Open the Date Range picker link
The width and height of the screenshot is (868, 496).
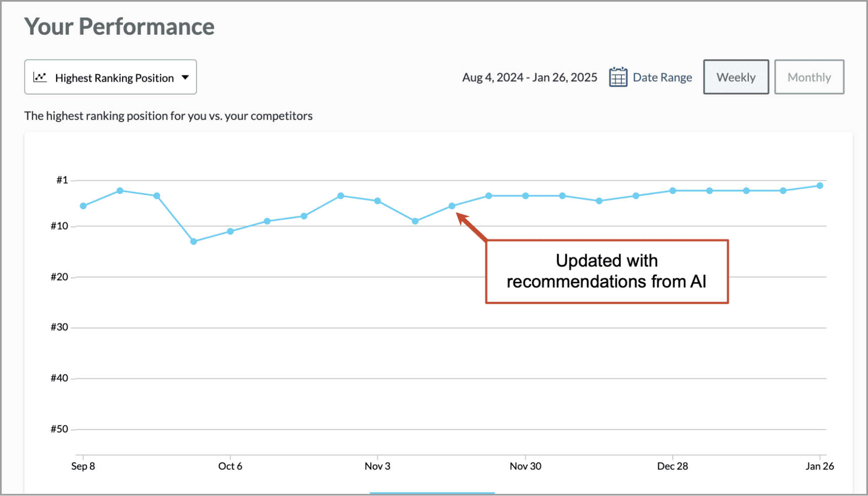(x=662, y=77)
